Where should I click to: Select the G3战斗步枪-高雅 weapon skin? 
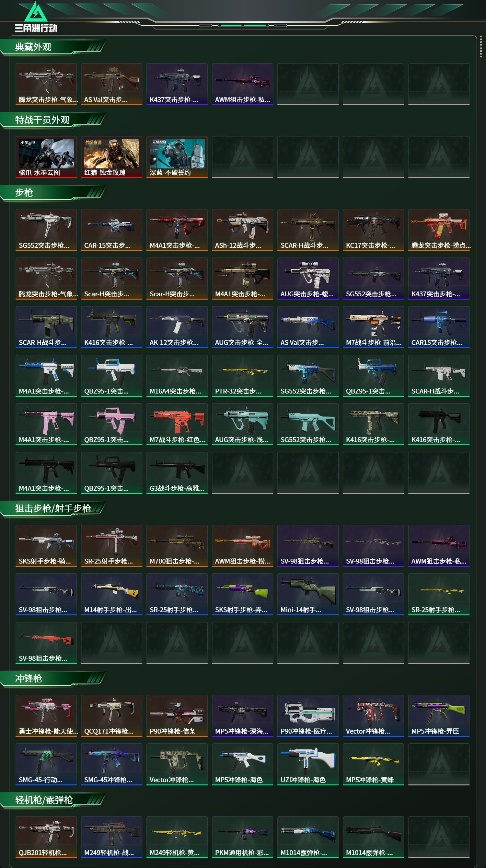tap(177, 473)
